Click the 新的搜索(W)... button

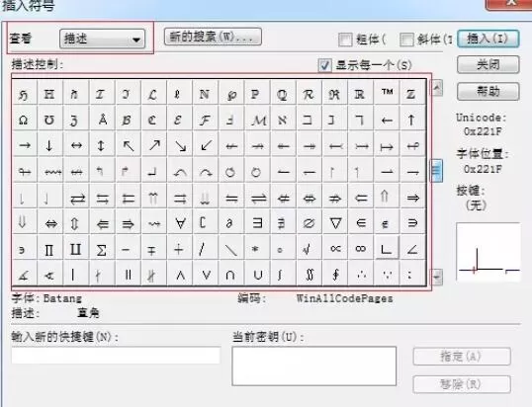213,37
